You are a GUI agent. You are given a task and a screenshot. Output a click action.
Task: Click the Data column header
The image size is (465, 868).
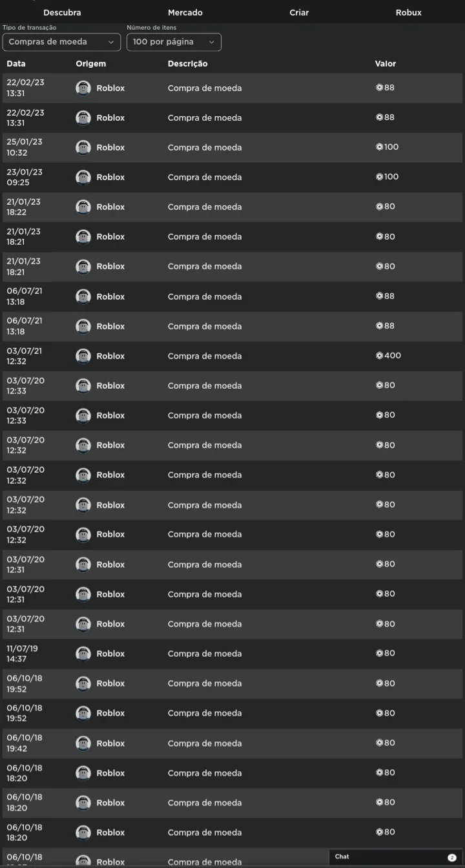pyautogui.click(x=16, y=64)
